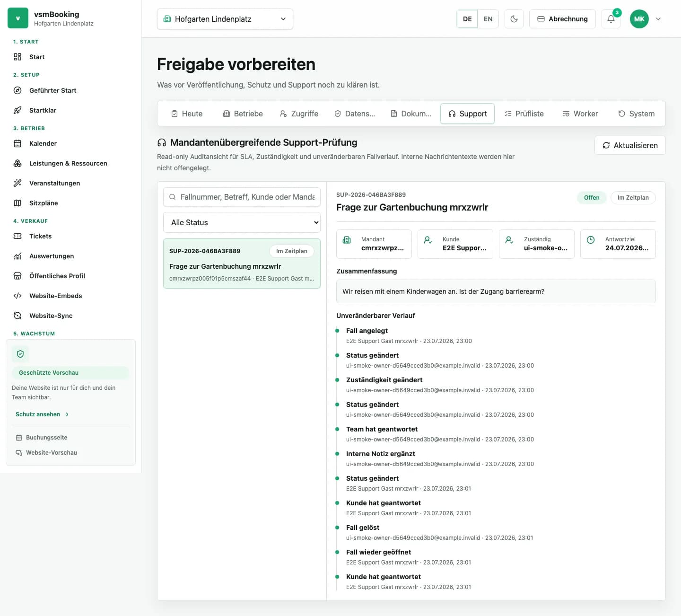Open the Website-Vorschau link
Screen dimensions: 681x616
[46, 453]
